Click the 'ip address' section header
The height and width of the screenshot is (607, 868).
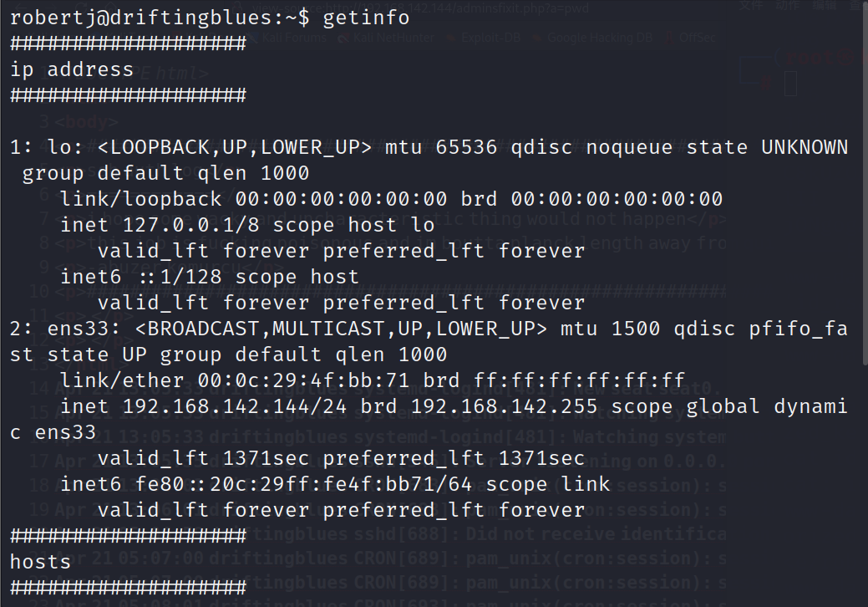click(x=72, y=69)
